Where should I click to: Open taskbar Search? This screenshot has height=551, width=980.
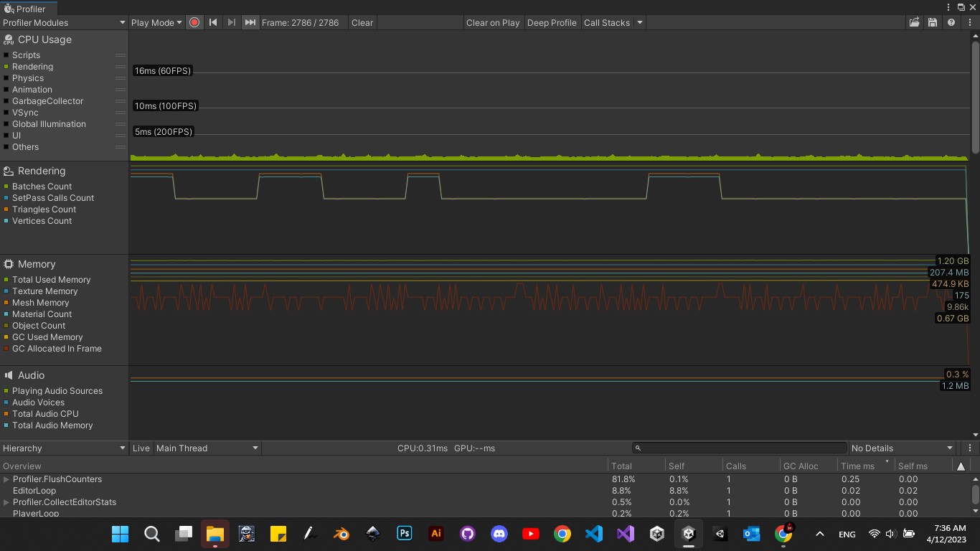[x=152, y=534]
